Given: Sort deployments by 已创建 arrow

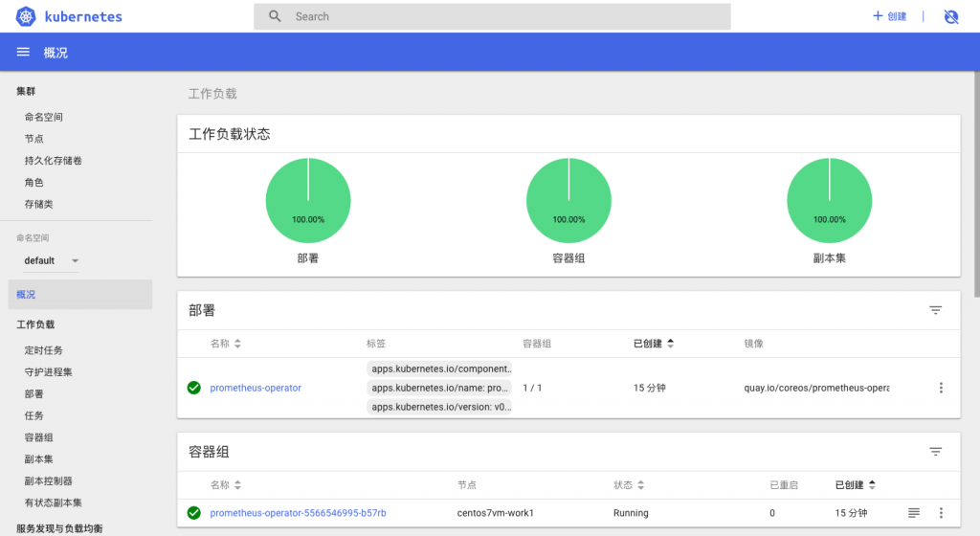Looking at the screenshot, I should tap(670, 344).
